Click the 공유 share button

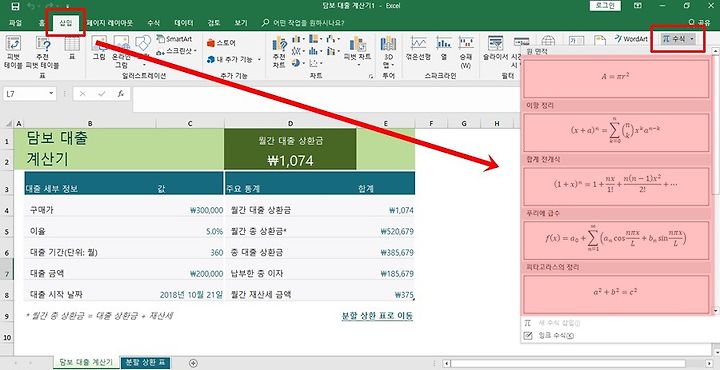(700, 22)
